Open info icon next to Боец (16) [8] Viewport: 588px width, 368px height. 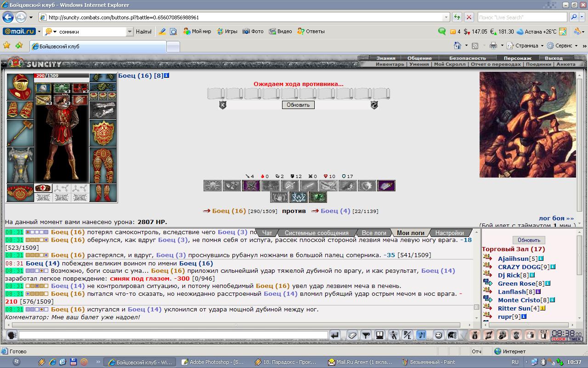(x=167, y=75)
